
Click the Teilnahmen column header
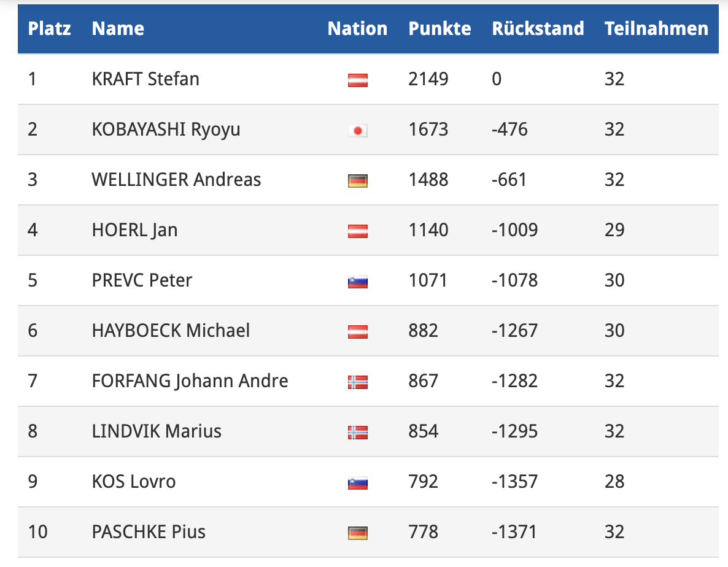click(x=656, y=29)
